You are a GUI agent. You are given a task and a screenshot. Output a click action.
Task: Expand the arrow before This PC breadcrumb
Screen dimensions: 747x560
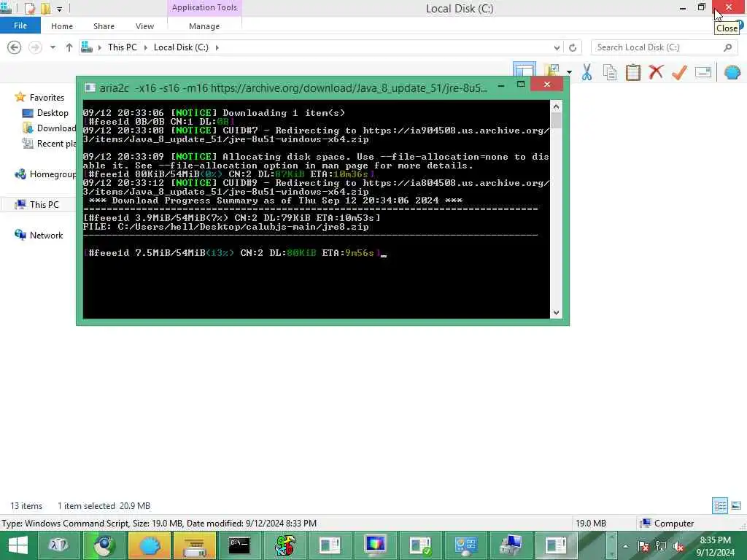99,47
